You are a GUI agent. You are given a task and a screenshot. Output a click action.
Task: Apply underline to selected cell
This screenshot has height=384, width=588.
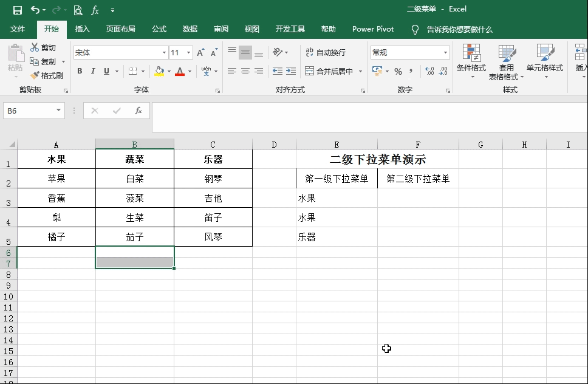coord(106,71)
